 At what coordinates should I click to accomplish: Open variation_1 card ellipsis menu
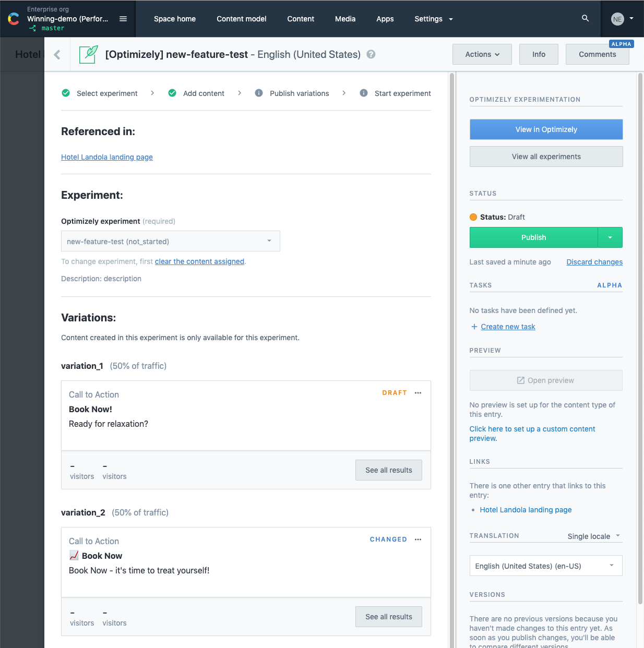pyautogui.click(x=418, y=393)
